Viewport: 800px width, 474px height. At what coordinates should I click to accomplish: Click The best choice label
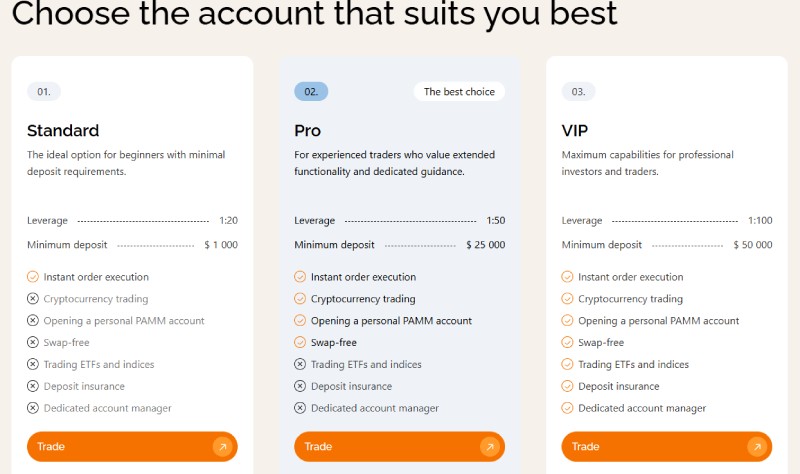(459, 91)
